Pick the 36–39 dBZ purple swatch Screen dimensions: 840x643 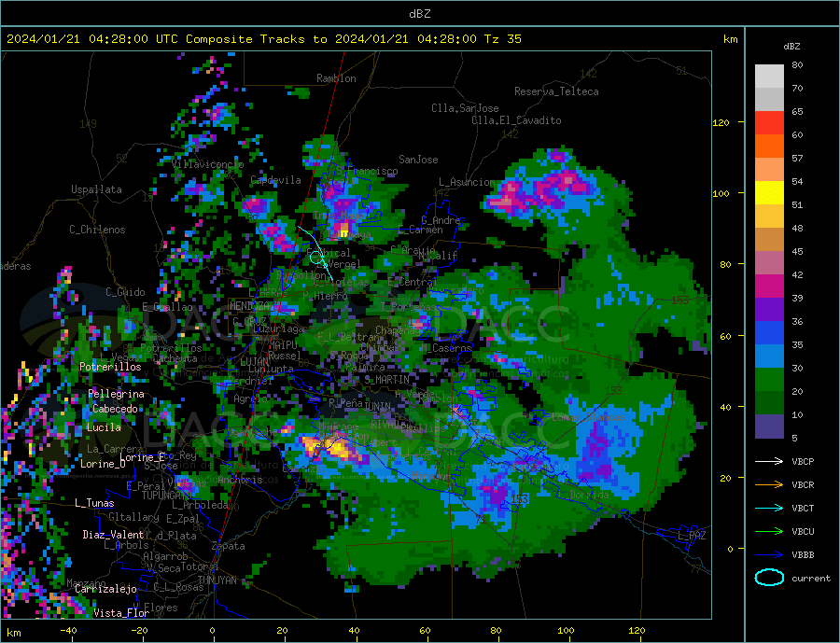tap(769, 310)
